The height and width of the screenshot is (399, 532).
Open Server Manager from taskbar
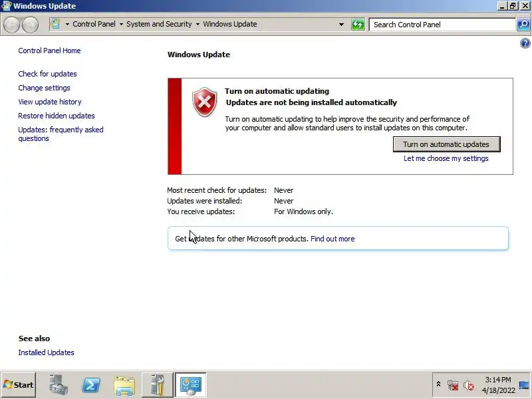pos(58,385)
